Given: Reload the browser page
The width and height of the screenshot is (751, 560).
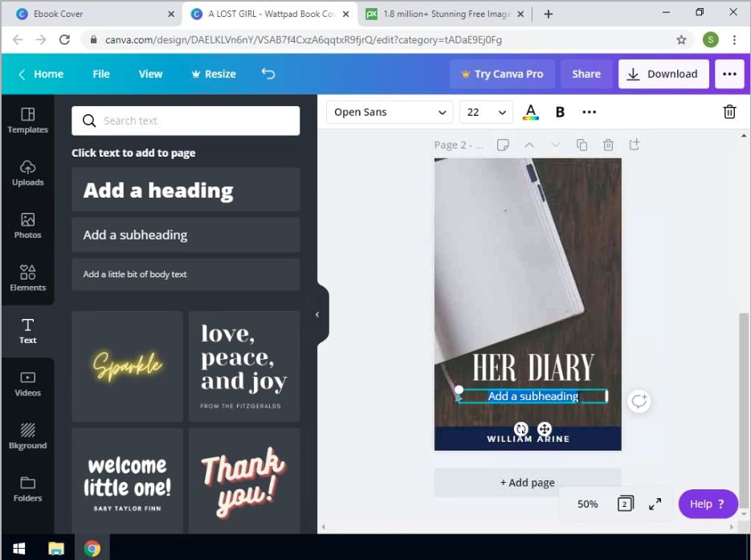Looking at the screenshot, I should [x=65, y=39].
